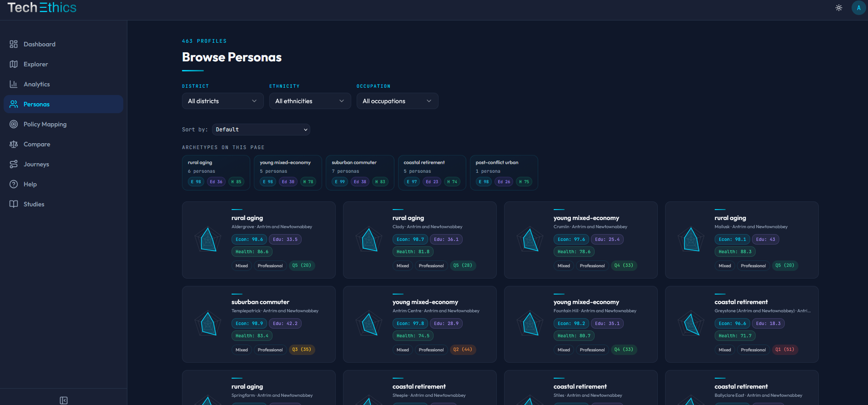Collapse the sidebar with the panel icon
Viewport: 868px width, 405px height.
[x=64, y=400]
